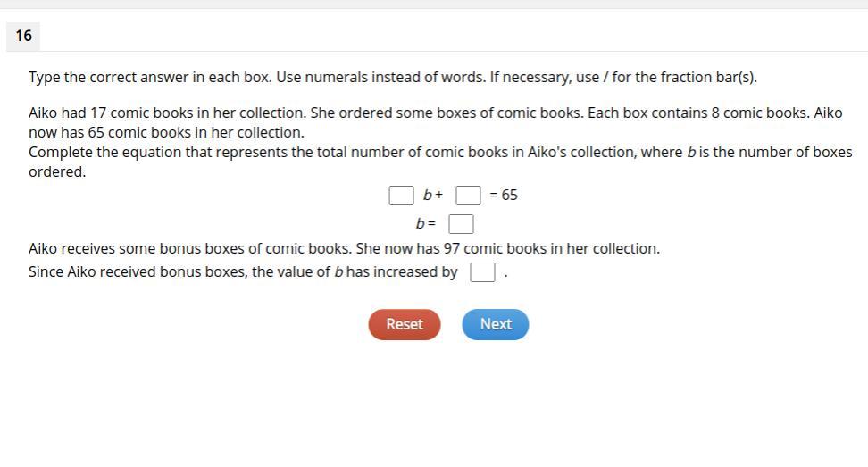Click the question number 16 tab
Viewport: 868px width, 467px height.
23,36
